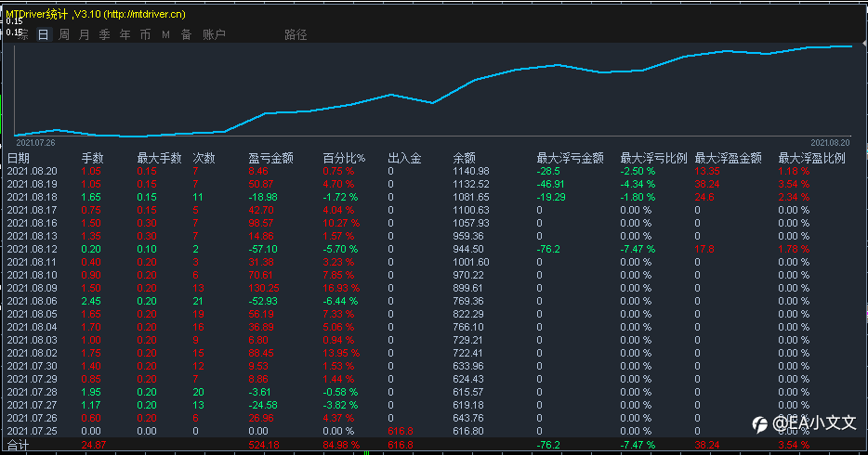The image size is (868, 455).
Task: Click the 盈亏金额 column header
Action: click(270, 158)
